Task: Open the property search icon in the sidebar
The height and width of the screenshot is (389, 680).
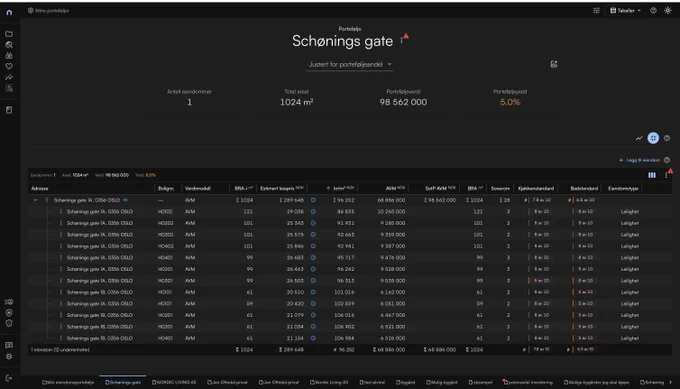Action: tap(9, 45)
